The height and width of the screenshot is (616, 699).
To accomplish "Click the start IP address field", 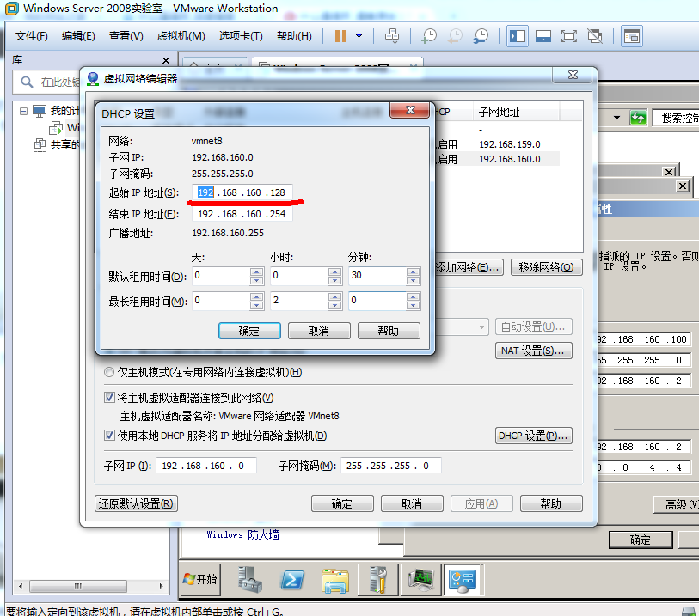I will pyautogui.click(x=242, y=192).
